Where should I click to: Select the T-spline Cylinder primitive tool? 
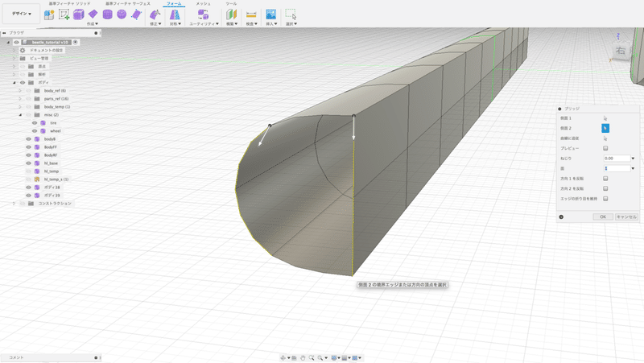[108, 14]
